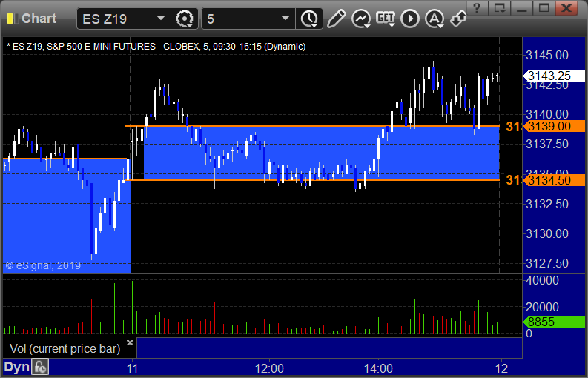Viewport: 588px width, 378px height.
Task: Click the 14:00 time axis label
Action: click(x=378, y=368)
